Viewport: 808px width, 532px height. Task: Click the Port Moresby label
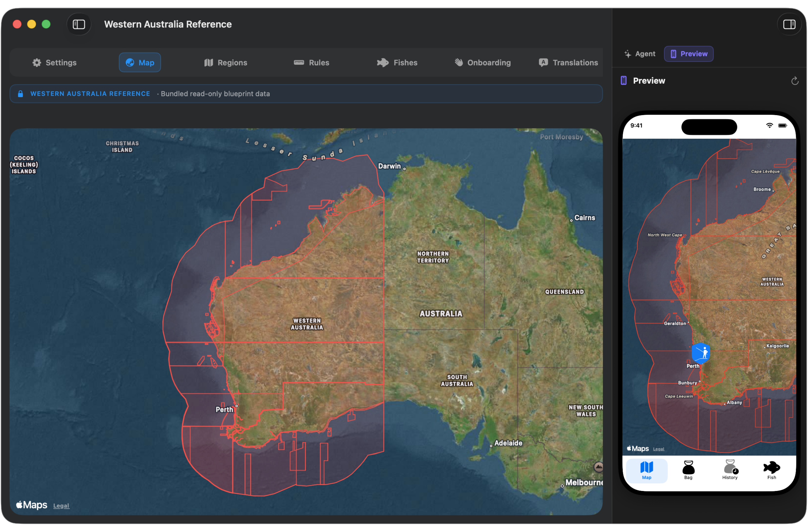(562, 137)
